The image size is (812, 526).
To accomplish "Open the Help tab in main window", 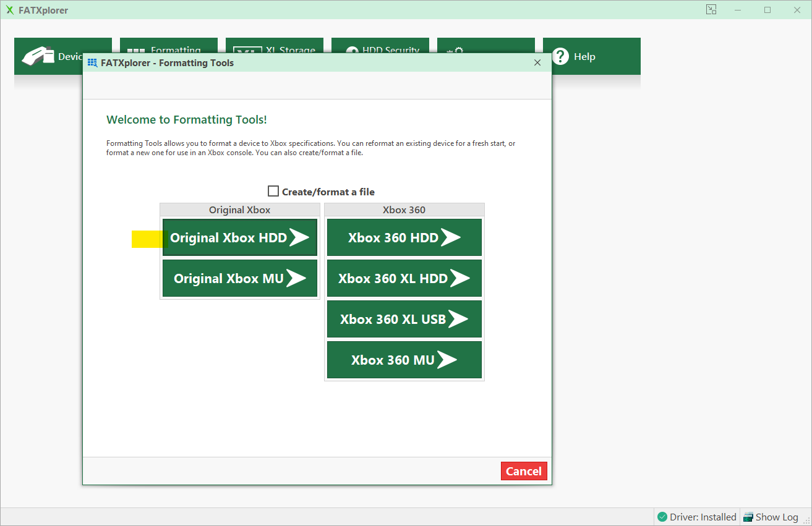I will click(x=592, y=56).
